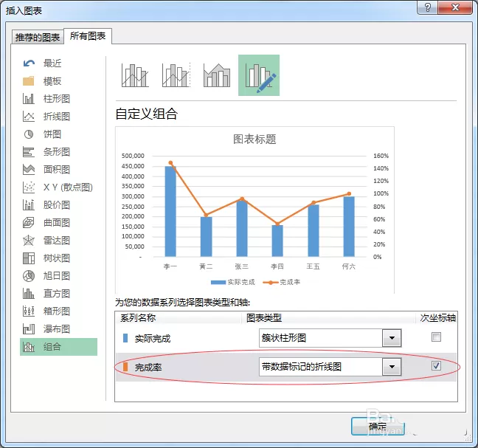
Task: Uncheck secondary axis for 完成率 series
Action: click(x=436, y=365)
